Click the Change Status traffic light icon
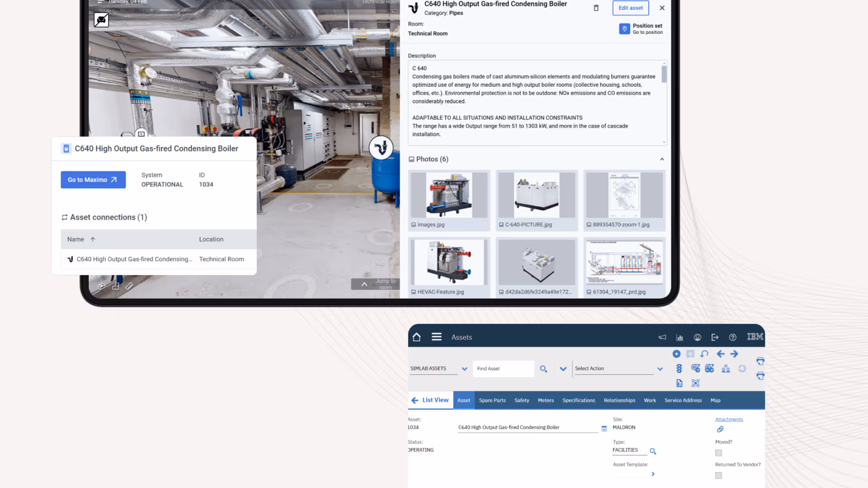 coord(679,369)
